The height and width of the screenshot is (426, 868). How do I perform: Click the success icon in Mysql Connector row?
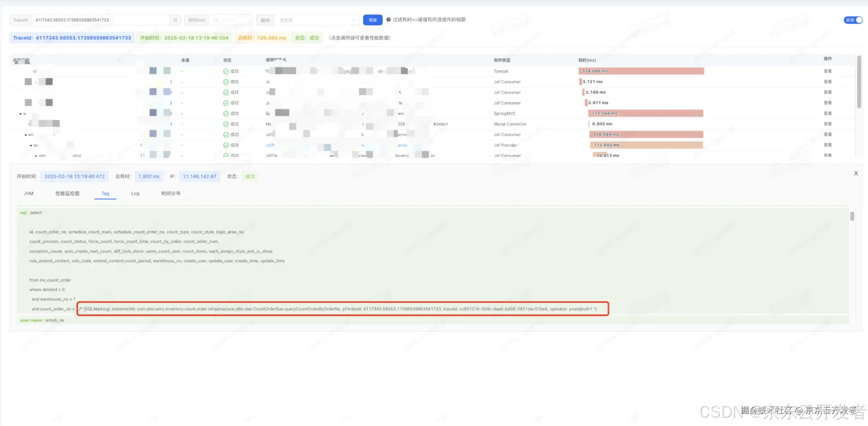pos(226,124)
